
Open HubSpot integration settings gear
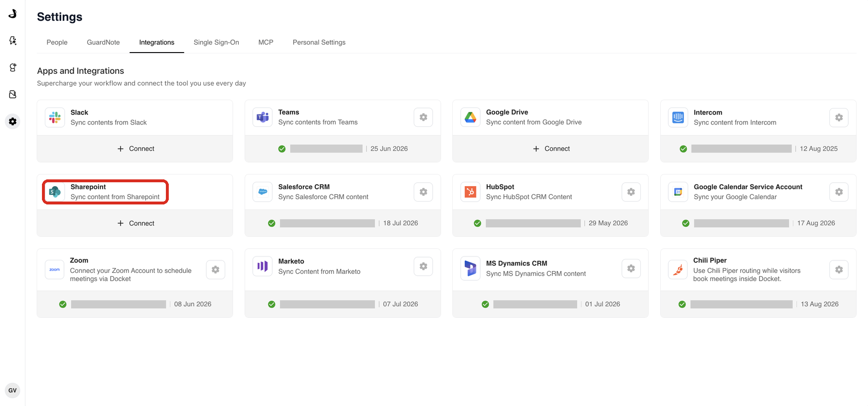coord(631,192)
